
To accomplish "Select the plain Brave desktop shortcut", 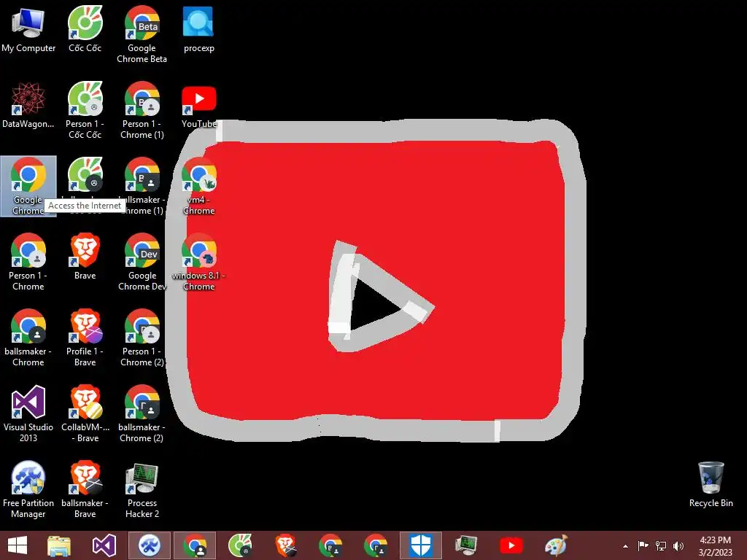I will click(x=85, y=257).
